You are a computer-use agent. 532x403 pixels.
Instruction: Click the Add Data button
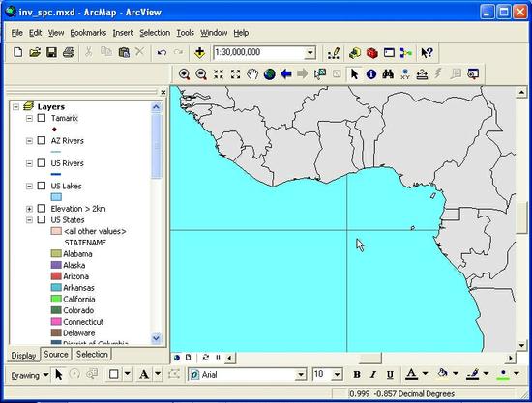[199, 53]
